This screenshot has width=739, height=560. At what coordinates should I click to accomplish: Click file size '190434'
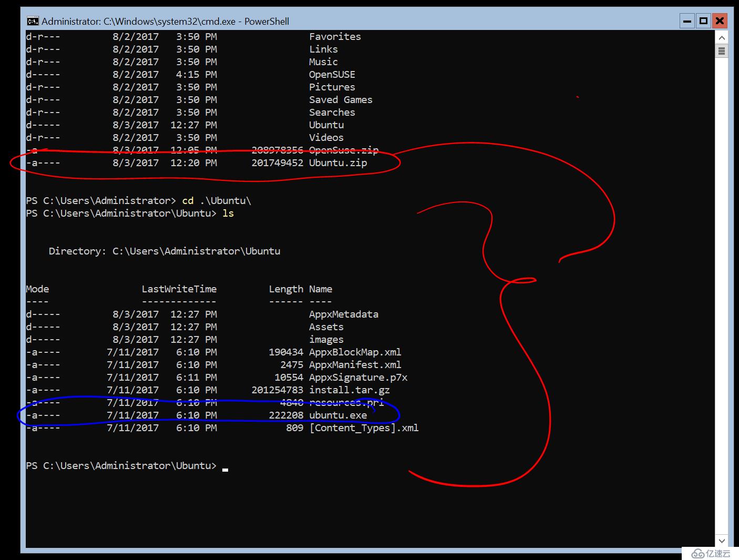click(x=286, y=352)
